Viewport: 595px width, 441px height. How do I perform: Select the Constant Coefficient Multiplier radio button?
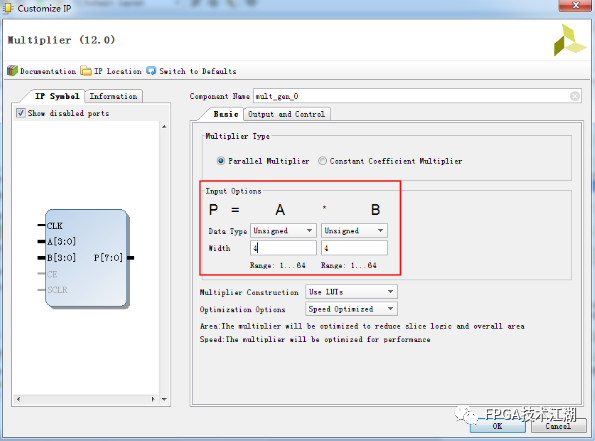tap(322, 161)
